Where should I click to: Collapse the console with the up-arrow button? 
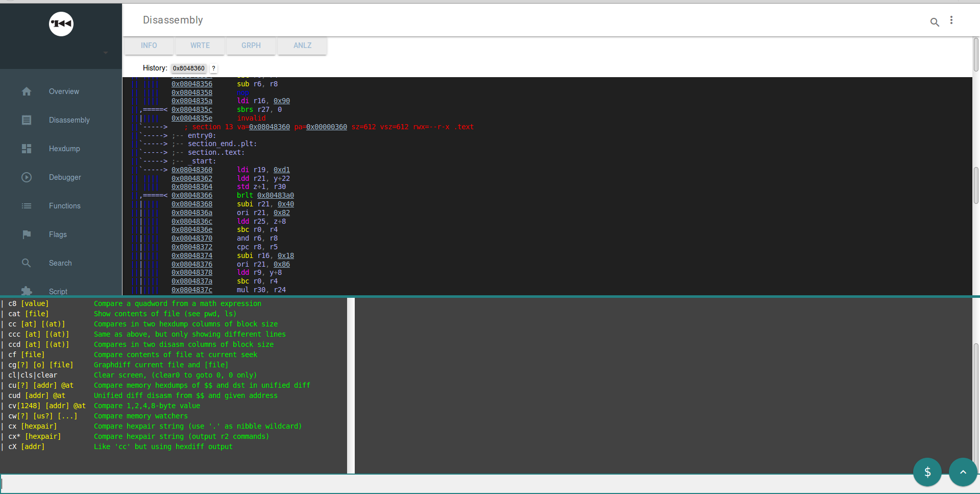pos(963,472)
